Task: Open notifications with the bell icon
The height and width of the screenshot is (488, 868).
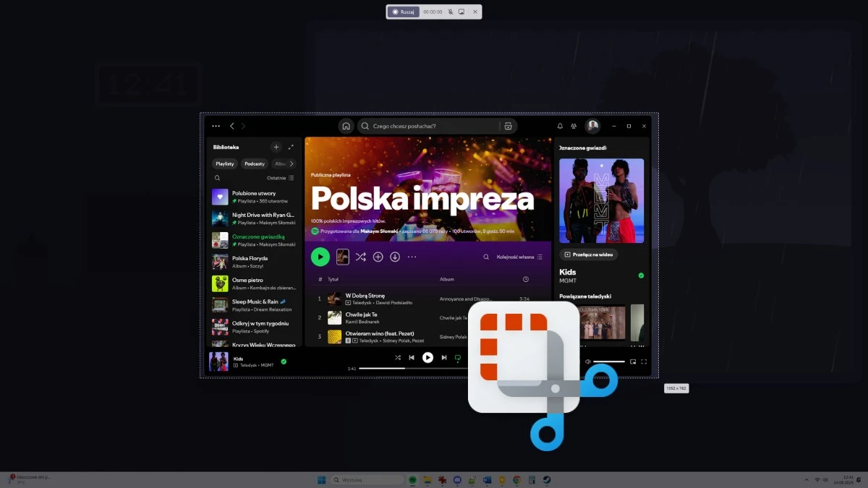Action: (559, 125)
